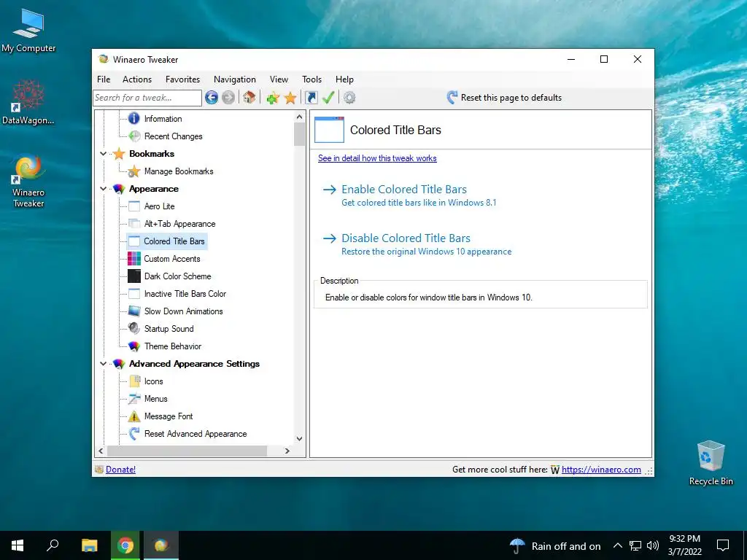Open the Tools menu
747x560 pixels.
tap(311, 79)
